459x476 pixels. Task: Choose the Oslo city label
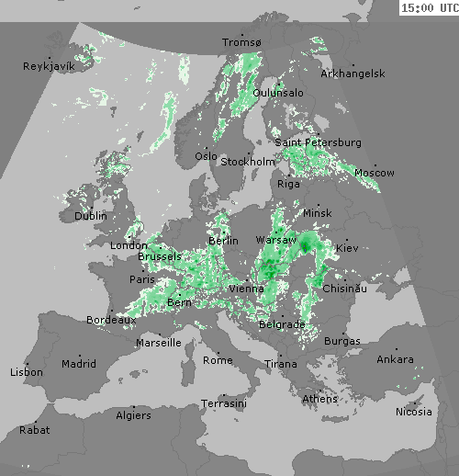[x=206, y=156]
